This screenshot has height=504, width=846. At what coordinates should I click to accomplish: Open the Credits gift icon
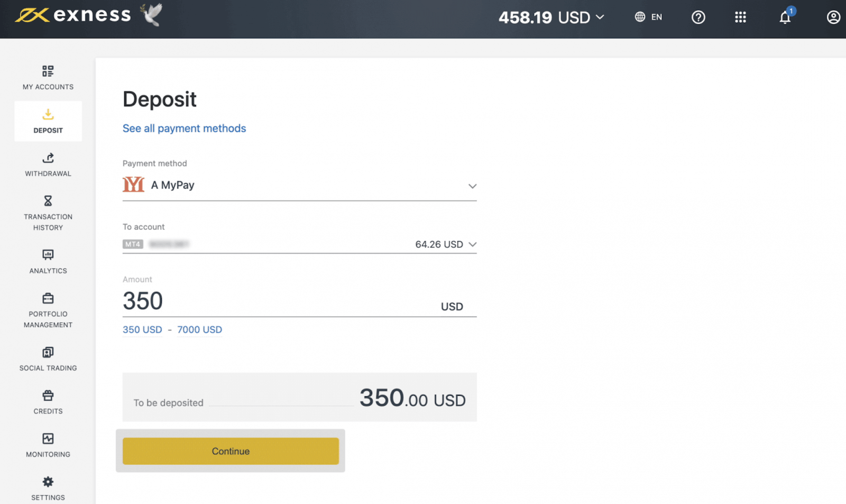coord(48,395)
